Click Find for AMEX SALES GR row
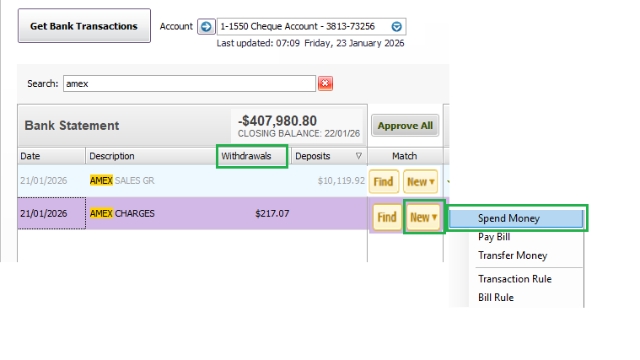This screenshot has width=640, height=360. 384,182
